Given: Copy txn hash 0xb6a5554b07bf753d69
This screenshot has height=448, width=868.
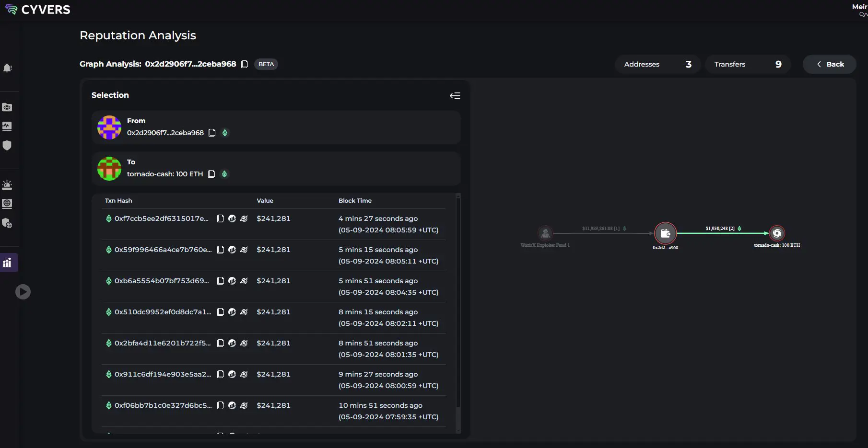Looking at the screenshot, I should (221, 281).
